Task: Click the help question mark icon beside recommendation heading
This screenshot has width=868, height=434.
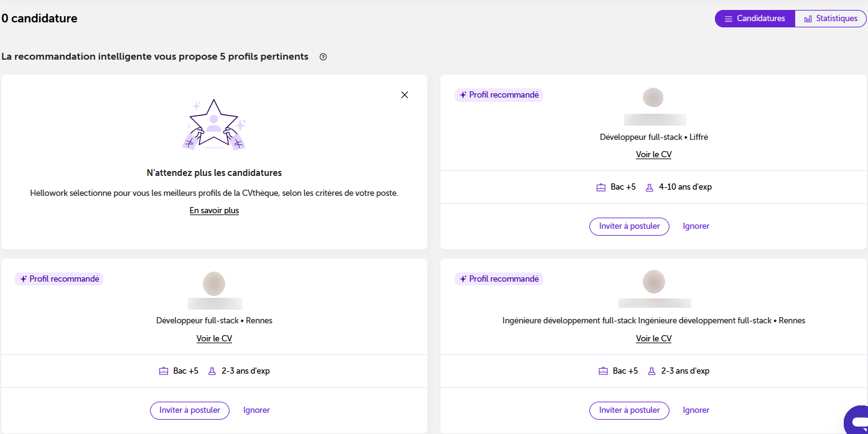Action: (323, 57)
